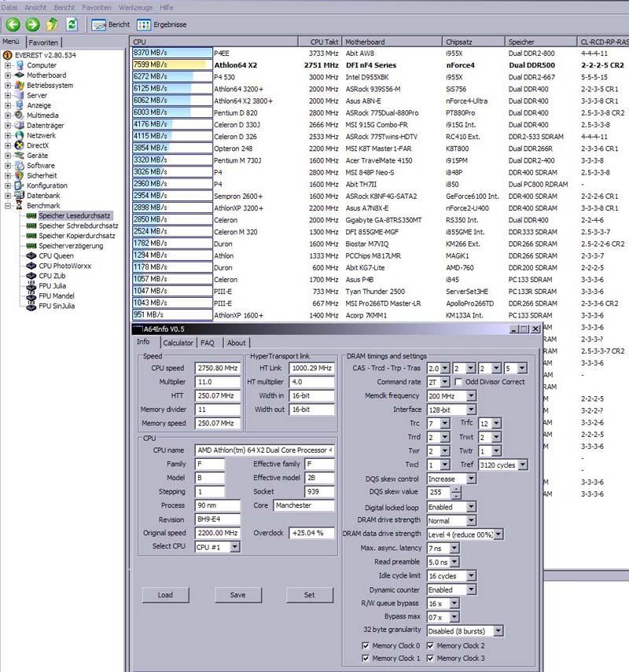This screenshot has height=672, width=629.
Task: Switch to the About tab in A64Info
Action: [236, 343]
